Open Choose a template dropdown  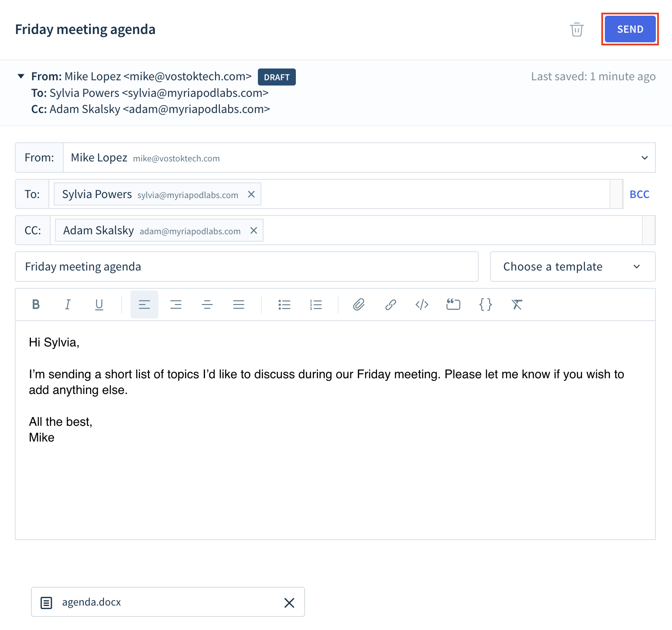(x=573, y=267)
